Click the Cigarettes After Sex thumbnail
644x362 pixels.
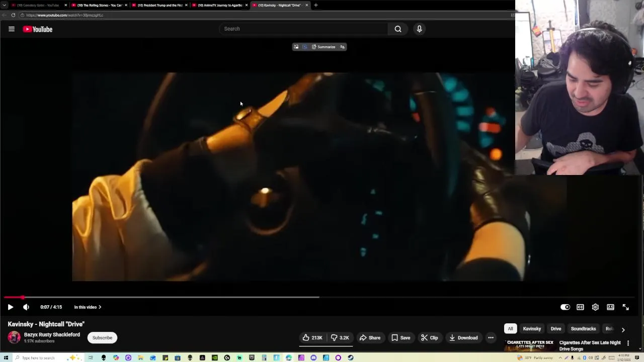point(530,345)
